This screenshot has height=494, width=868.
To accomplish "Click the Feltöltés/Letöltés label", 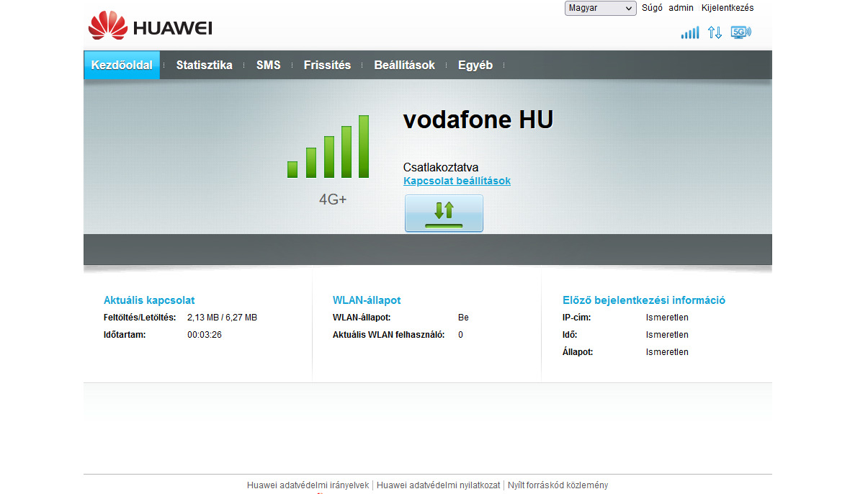I will [x=140, y=318].
